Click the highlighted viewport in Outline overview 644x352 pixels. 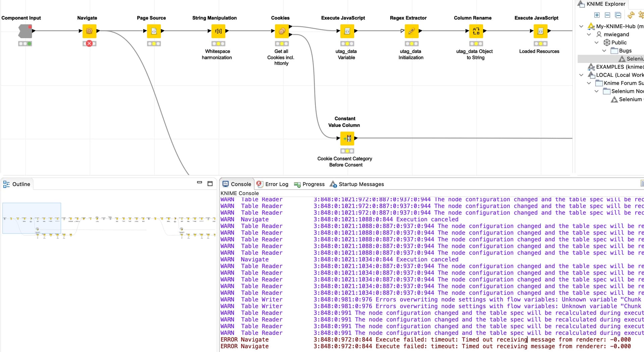32,218
